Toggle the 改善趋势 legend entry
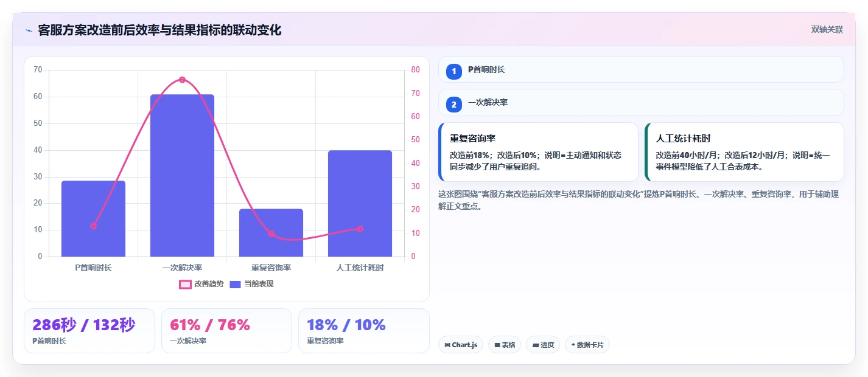This screenshot has width=868, height=377. pyautogui.click(x=201, y=284)
